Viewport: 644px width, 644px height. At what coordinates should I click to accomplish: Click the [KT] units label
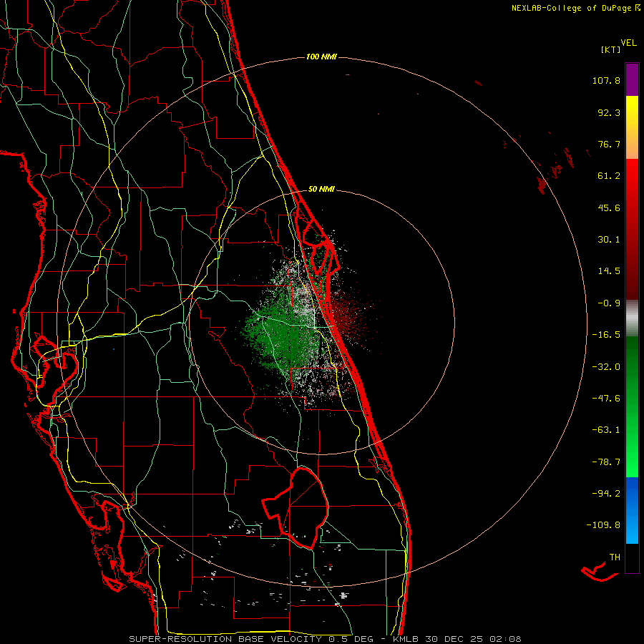pyautogui.click(x=610, y=49)
